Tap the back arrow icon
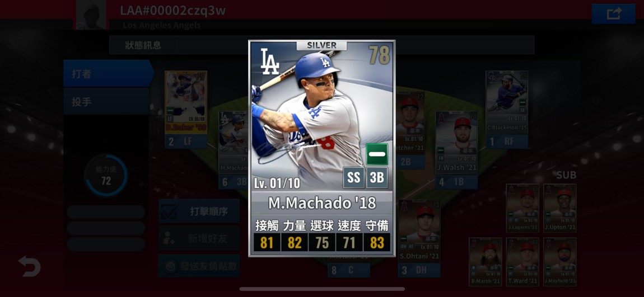The height and width of the screenshot is (297, 644). pos(30,266)
